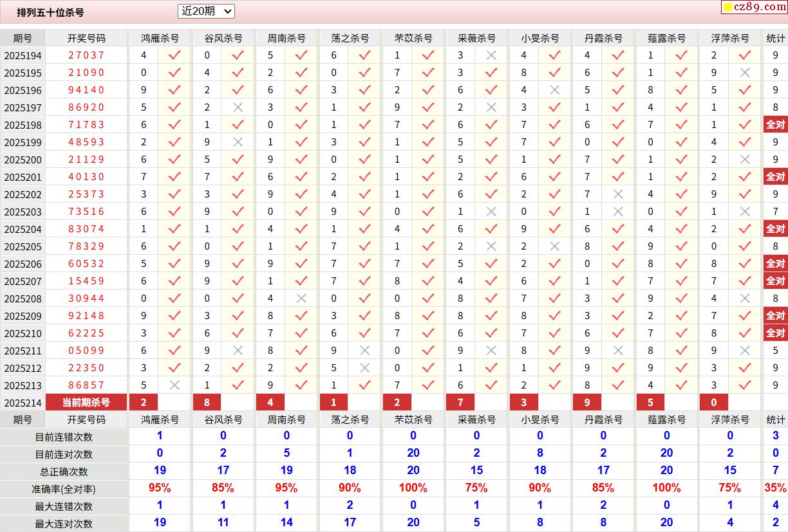Click the winning number 86857
This screenshot has width=788, height=532.
tap(86, 385)
